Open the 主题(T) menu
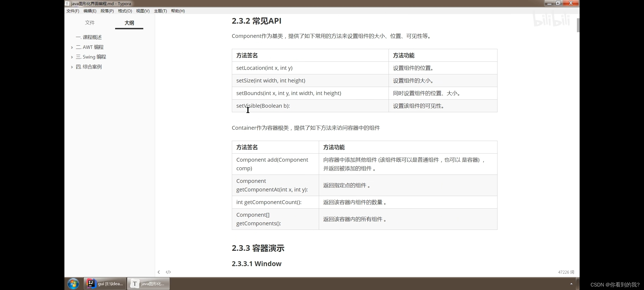This screenshot has width=644, height=290. click(160, 11)
